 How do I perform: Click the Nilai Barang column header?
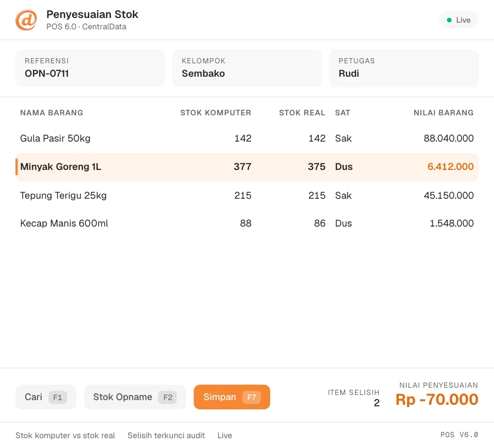pyautogui.click(x=444, y=113)
